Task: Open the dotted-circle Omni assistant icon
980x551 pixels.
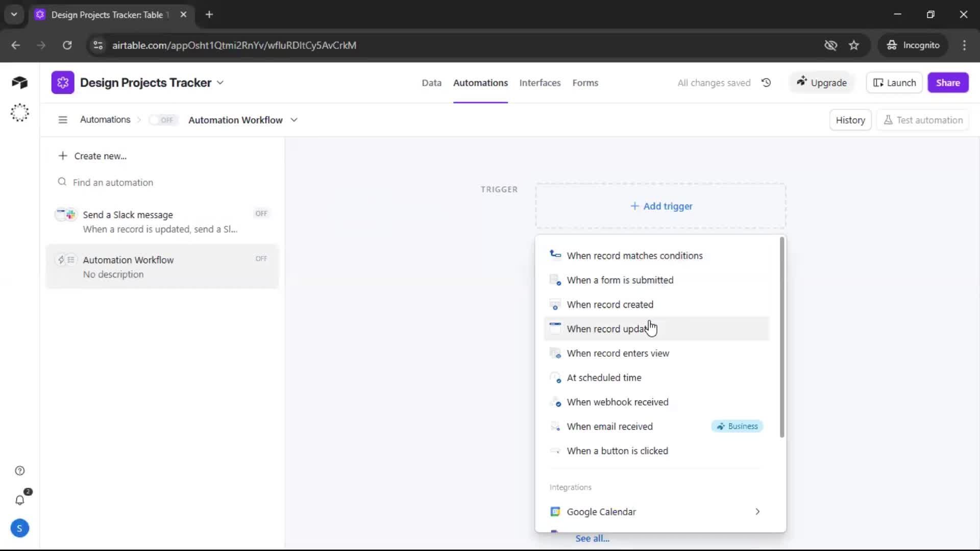Action: click(x=19, y=112)
